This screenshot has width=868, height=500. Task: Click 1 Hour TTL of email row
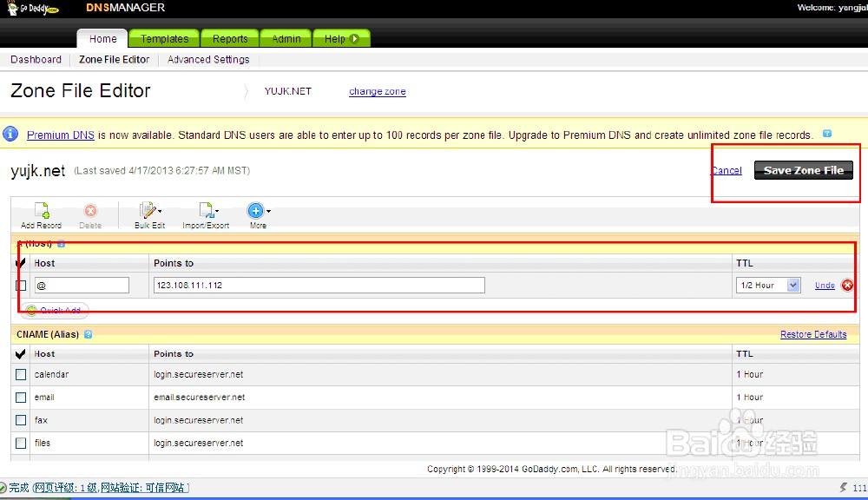coord(750,397)
